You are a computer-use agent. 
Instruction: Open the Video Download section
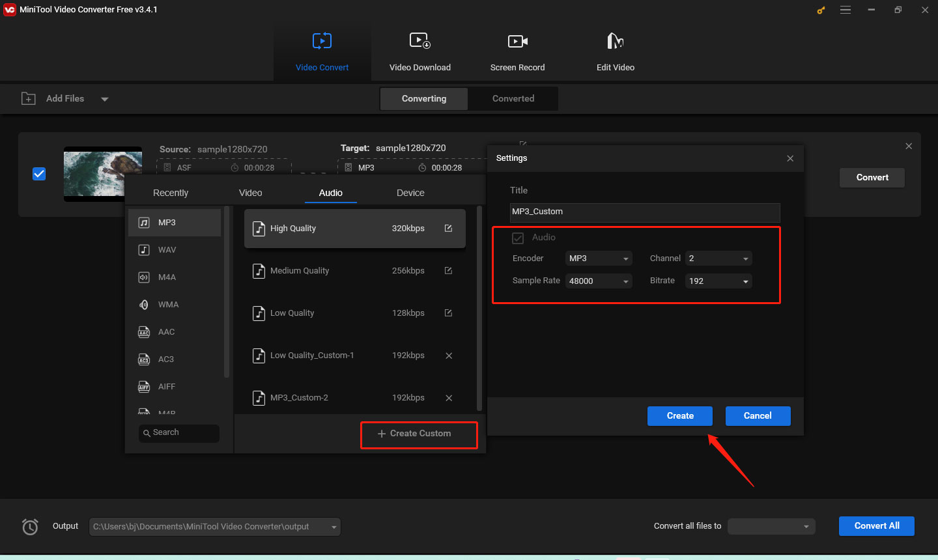point(419,52)
